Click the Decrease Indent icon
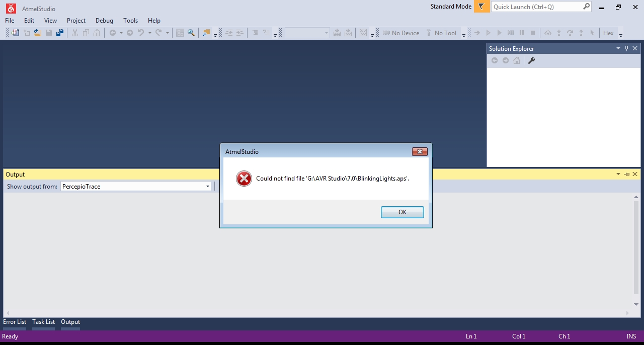644x345 pixels. tap(229, 33)
